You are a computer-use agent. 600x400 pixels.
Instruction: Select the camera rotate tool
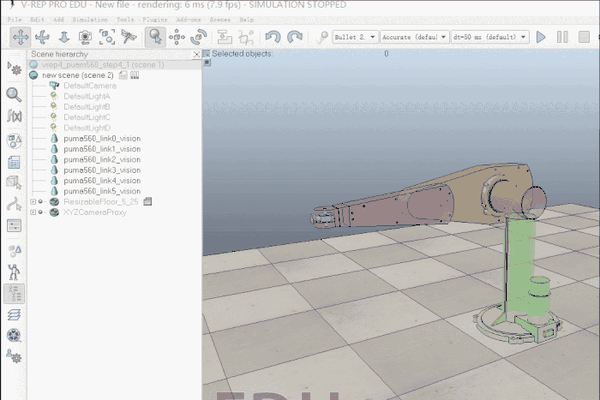click(x=41, y=37)
